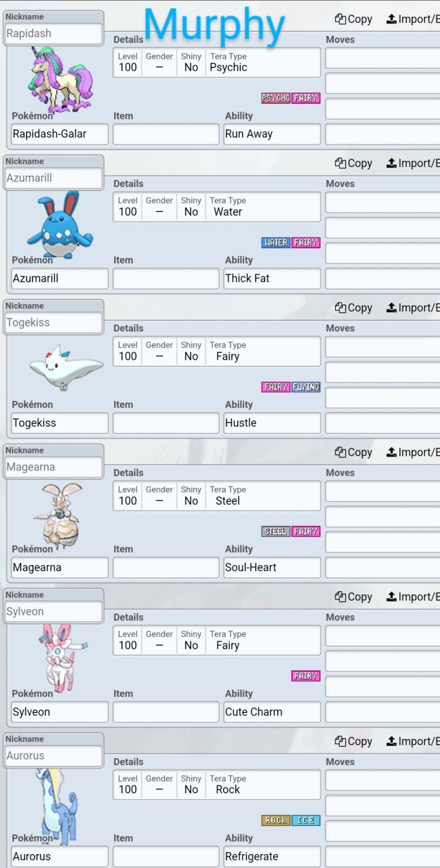Viewport: 440px width, 868px height.
Task: Click the Galarian Rapidash sprite
Action: [60, 80]
